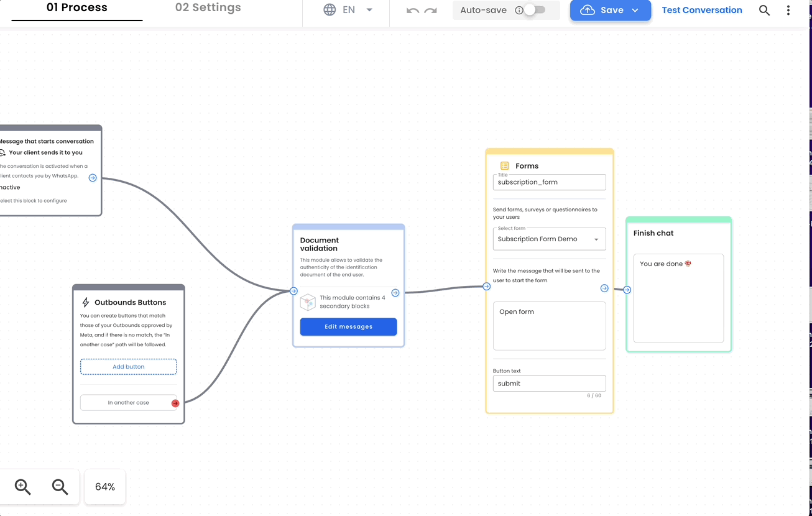Switch to the 02 Settings tab
Screen dimensions: 812x516
coord(208,8)
